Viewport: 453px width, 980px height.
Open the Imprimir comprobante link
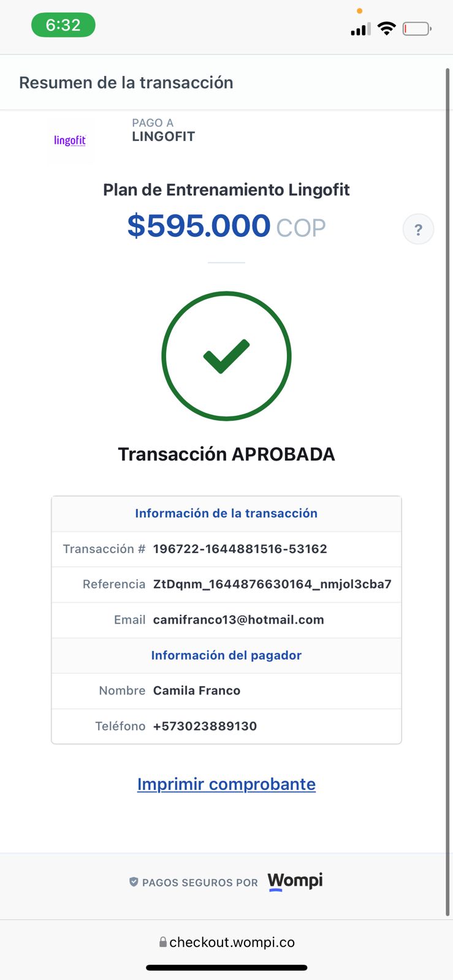click(x=226, y=784)
